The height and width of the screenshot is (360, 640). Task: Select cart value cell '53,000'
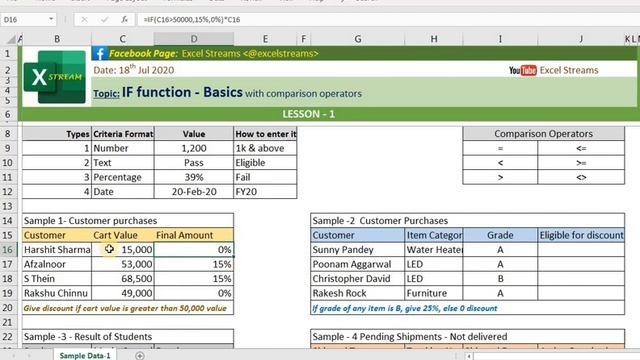tap(123, 264)
